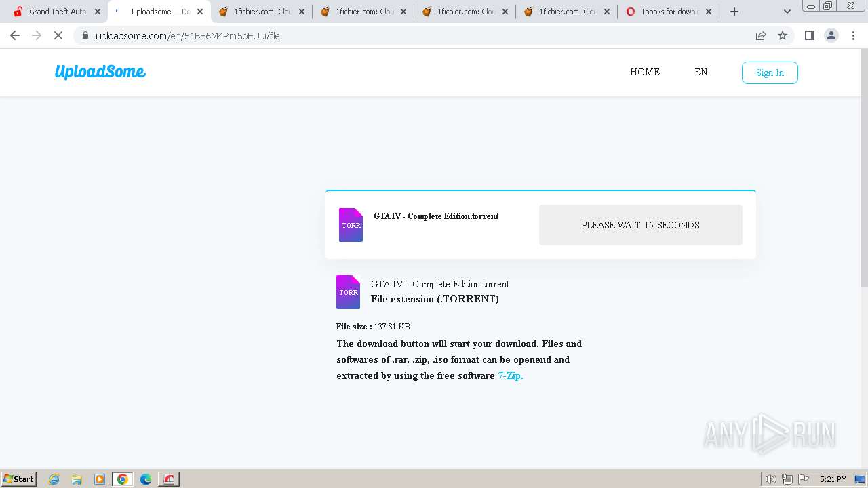Click File size 137.81 KB text
This screenshot has height=488, width=868.
(x=373, y=327)
